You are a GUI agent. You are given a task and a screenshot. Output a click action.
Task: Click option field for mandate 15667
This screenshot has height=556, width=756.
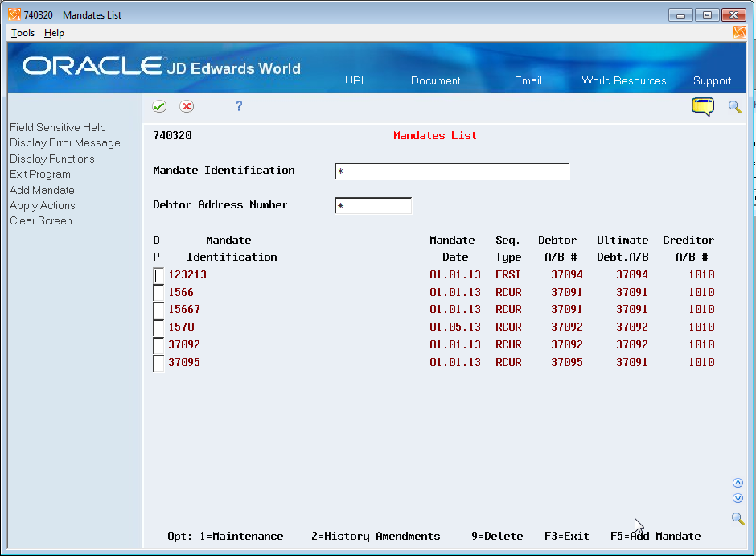coord(158,310)
